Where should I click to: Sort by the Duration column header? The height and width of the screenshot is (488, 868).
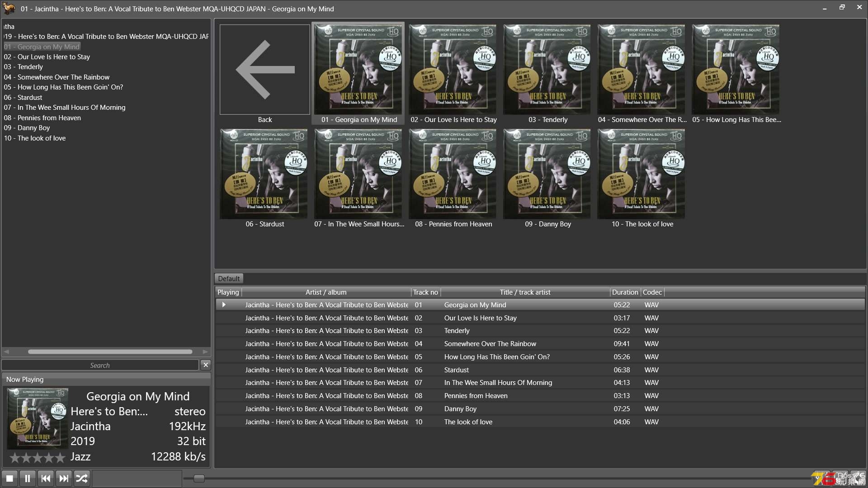click(x=625, y=292)
